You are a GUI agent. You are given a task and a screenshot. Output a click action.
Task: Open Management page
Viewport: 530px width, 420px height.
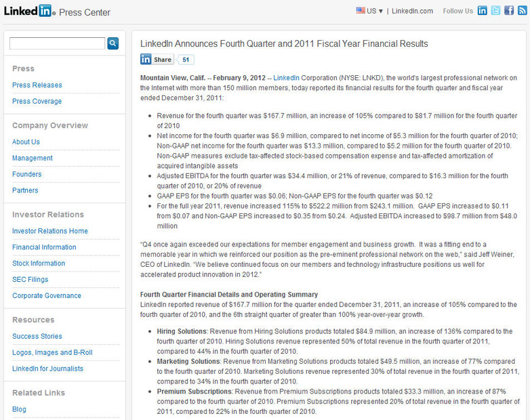pyautogui.click(x=33, y=158)
